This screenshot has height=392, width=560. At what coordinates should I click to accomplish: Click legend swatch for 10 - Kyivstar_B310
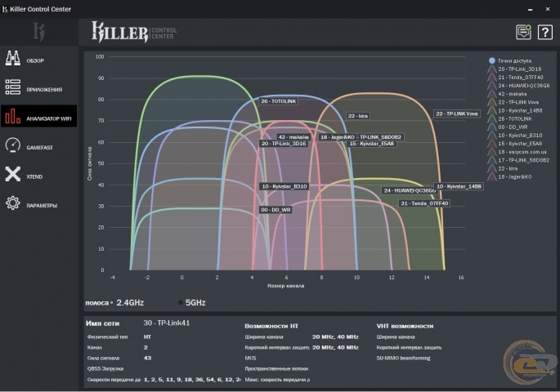(492, 136)
